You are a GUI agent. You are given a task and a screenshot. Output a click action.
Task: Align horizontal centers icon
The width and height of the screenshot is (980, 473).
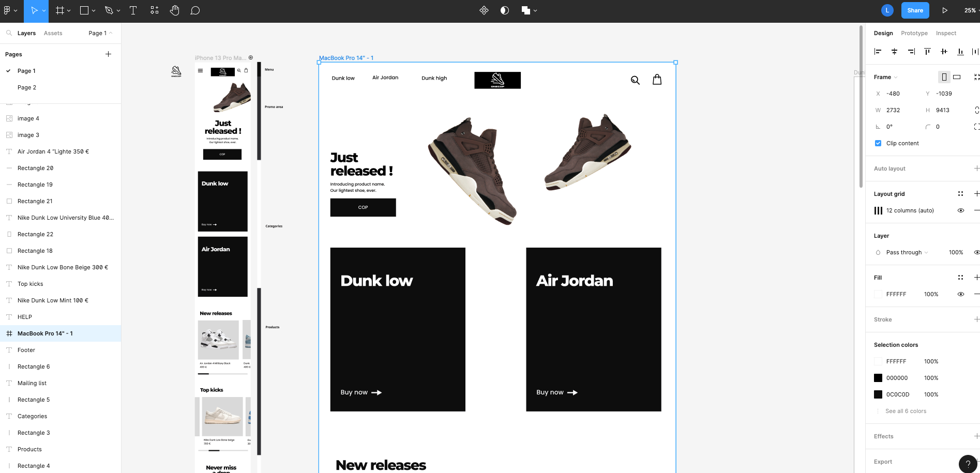click(894, 51)
